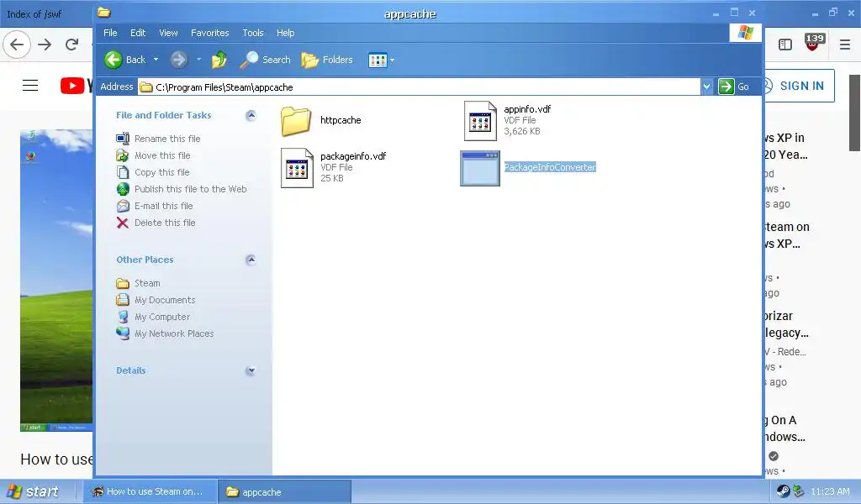861x504 pixels.
Task: Open the File menu
Action: (110, 33)
